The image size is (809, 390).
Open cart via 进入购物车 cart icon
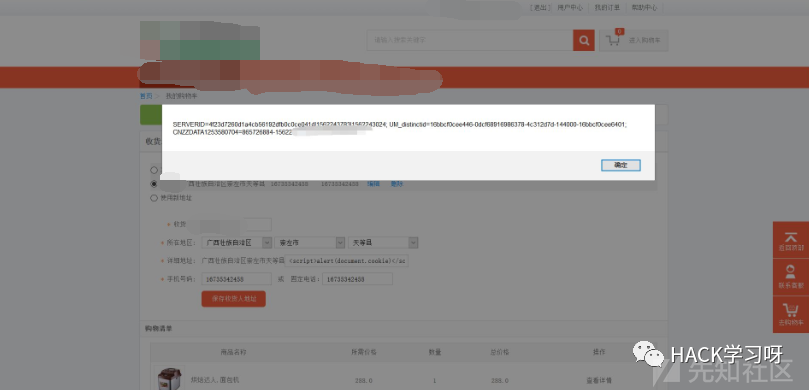coord(634,40)
